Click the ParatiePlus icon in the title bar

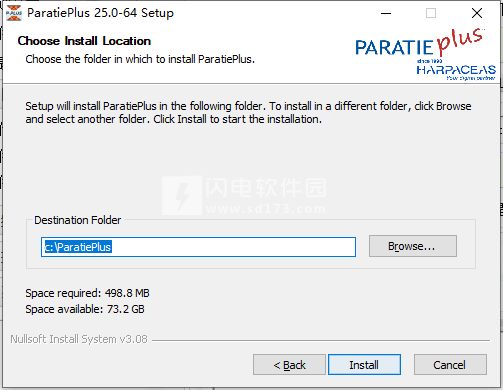14,13
